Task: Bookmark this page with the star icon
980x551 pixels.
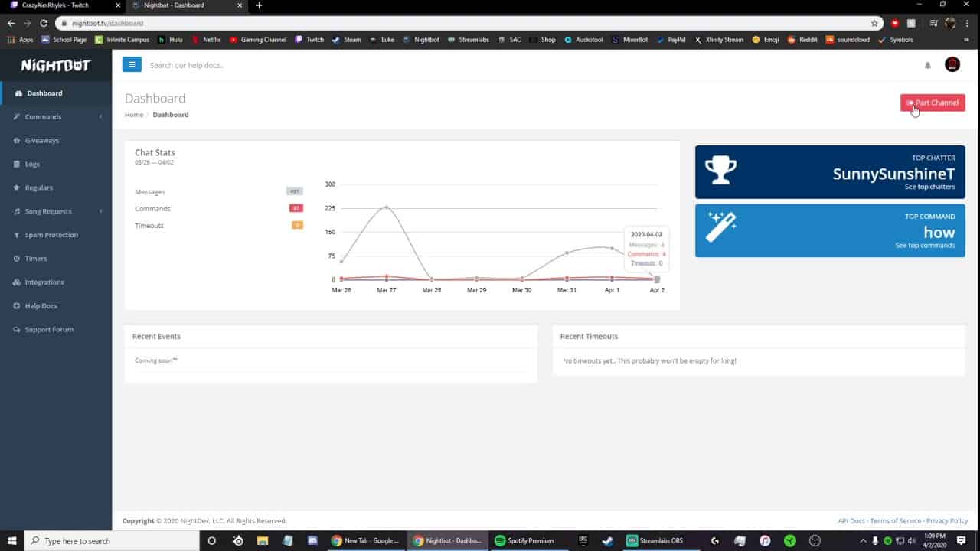Action: click(x=874, y=24)
